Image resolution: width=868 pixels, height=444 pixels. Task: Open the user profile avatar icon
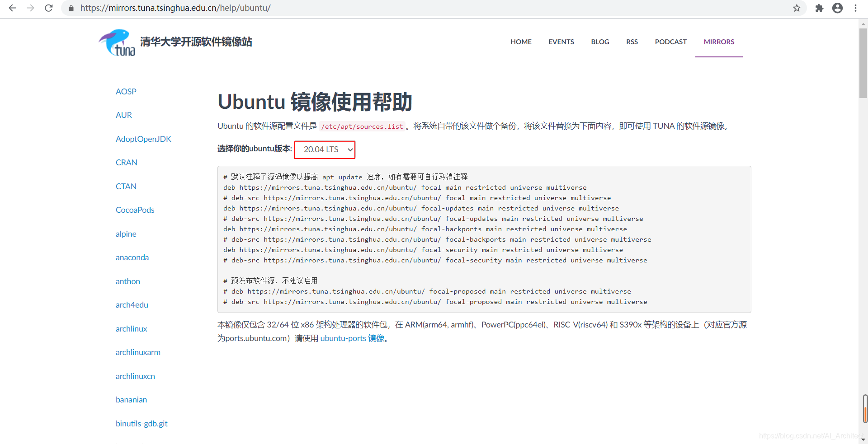click(837, 8)
